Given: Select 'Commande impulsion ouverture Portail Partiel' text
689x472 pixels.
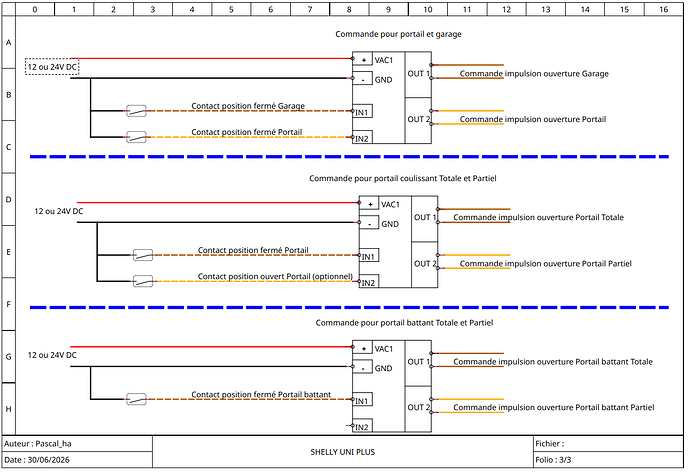Looking at the screenshot, I should [x=545, y=264].
